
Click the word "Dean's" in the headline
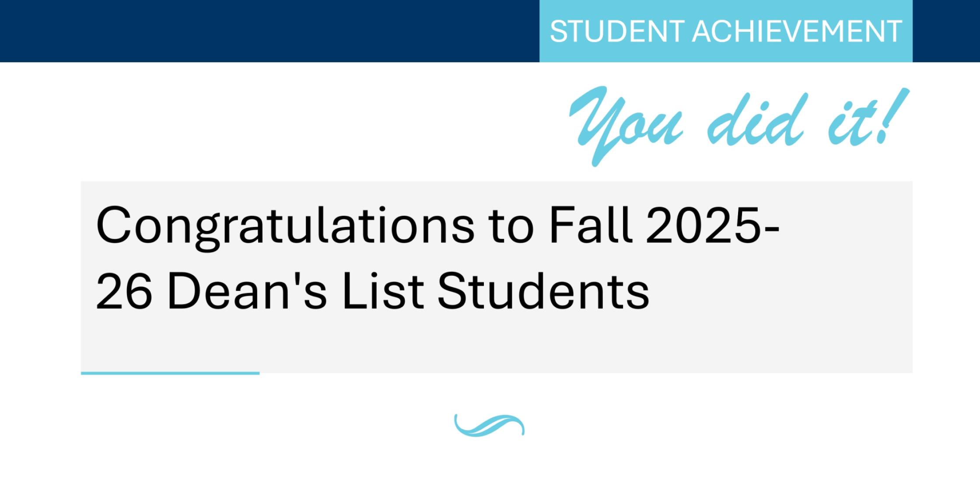point(247,290)
